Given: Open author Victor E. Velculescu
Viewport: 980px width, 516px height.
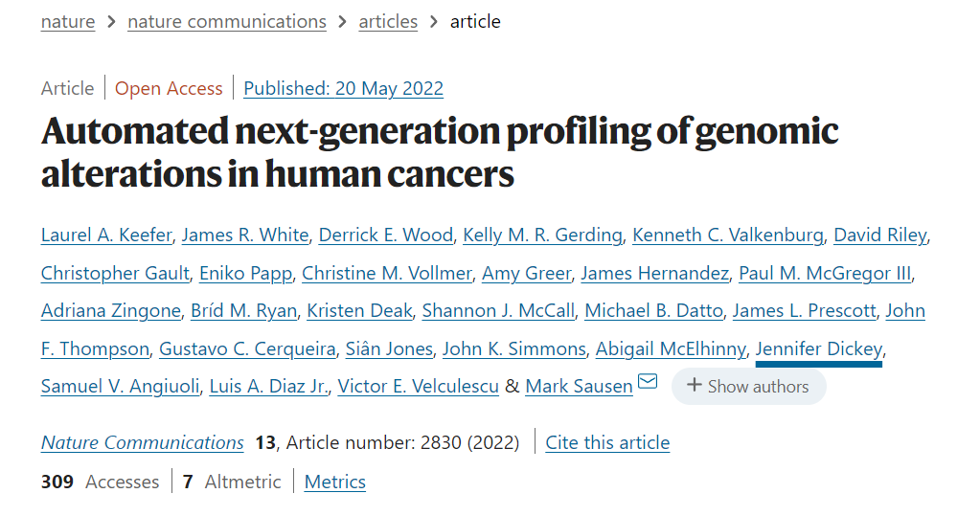Looking at the screenshot, I should 418,386.
